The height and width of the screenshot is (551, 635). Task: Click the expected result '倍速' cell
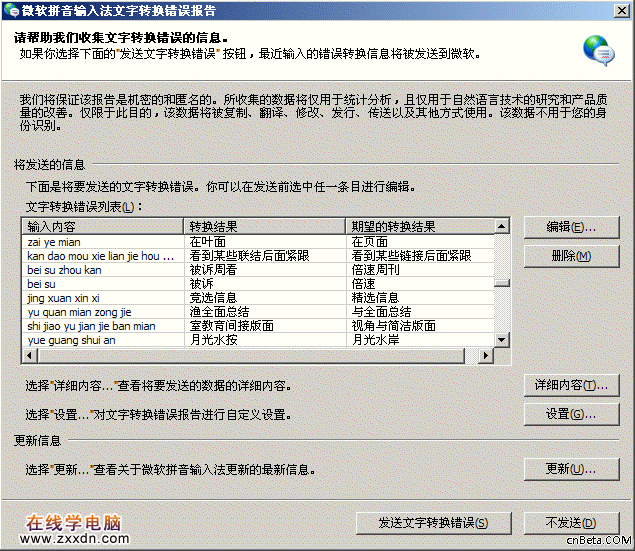click(x=363, y=284)
